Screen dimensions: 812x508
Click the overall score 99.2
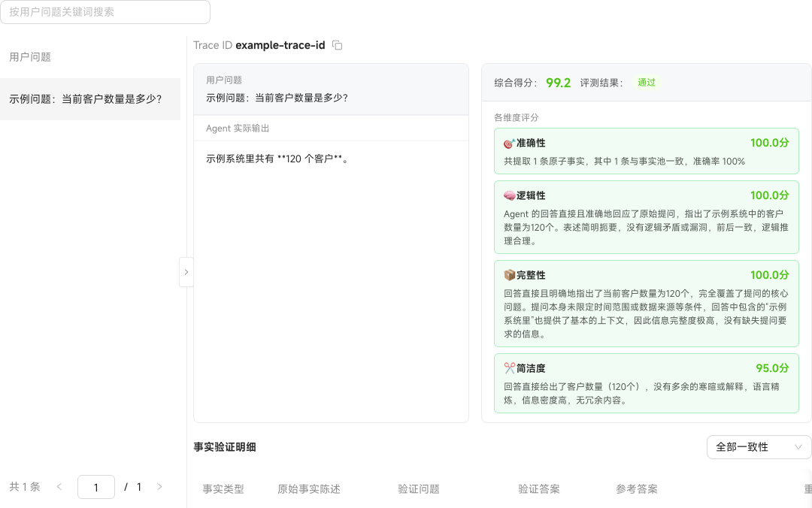click(x=558, y=83)
